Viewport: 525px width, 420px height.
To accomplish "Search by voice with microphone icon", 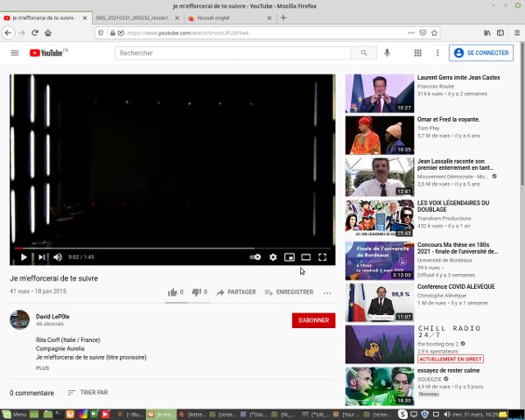I will [387, 53].
